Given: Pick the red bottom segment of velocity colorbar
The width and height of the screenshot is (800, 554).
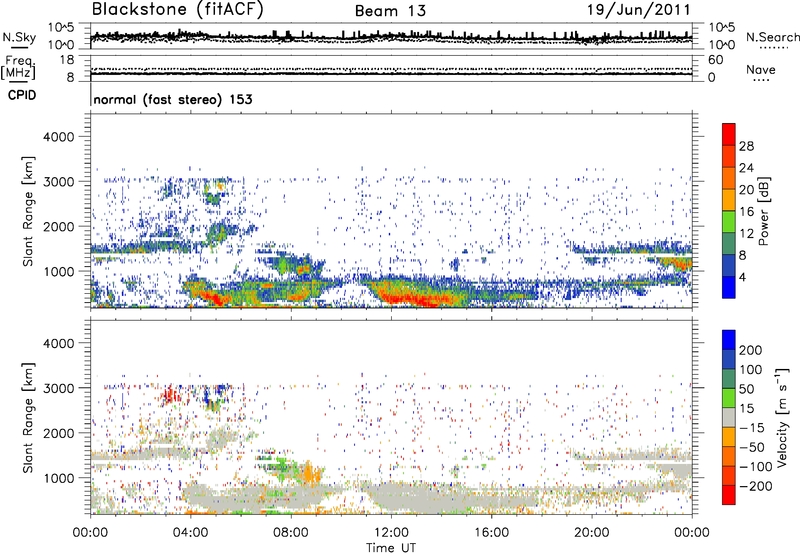Looking at the screenshot, I should pyautogui.click(x=729, y=495).
